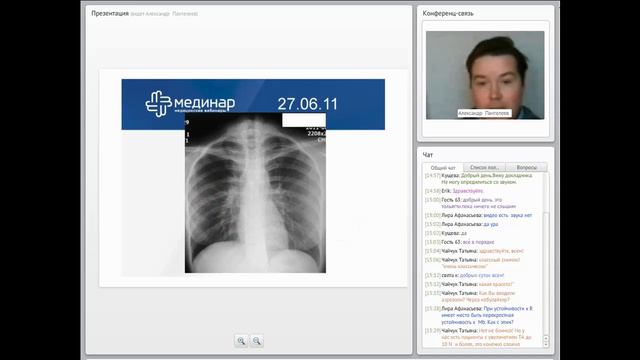Click the presenter's webcam video feed
Screen dimensions: 640x360
(x=485, y=75)
